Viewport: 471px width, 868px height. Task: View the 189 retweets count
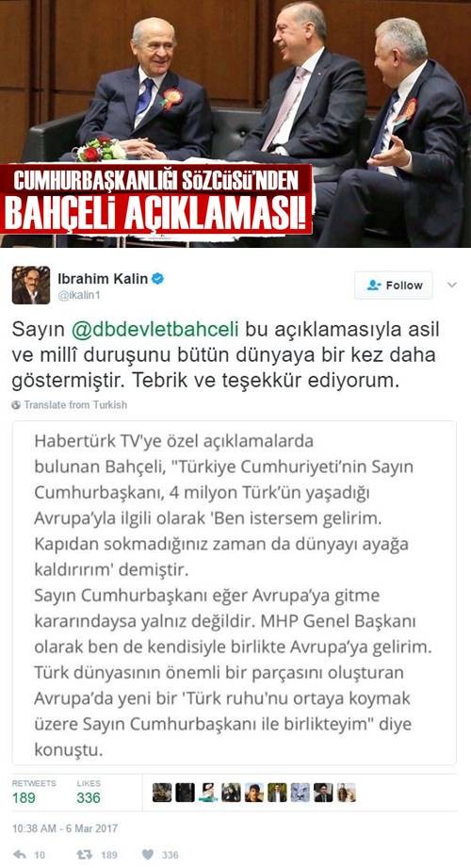coord(24,797)
